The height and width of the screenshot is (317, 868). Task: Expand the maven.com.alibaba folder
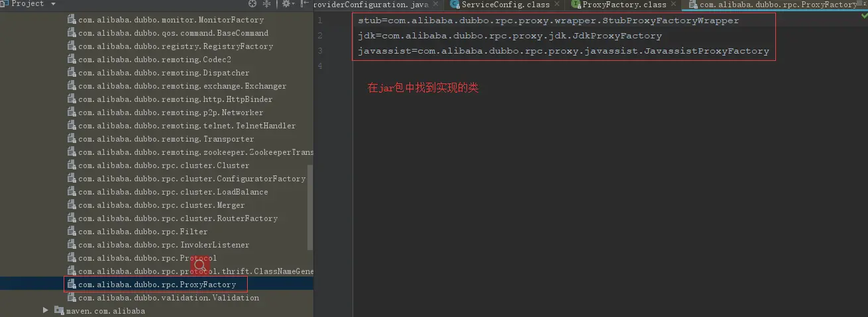tap(46, 310)
